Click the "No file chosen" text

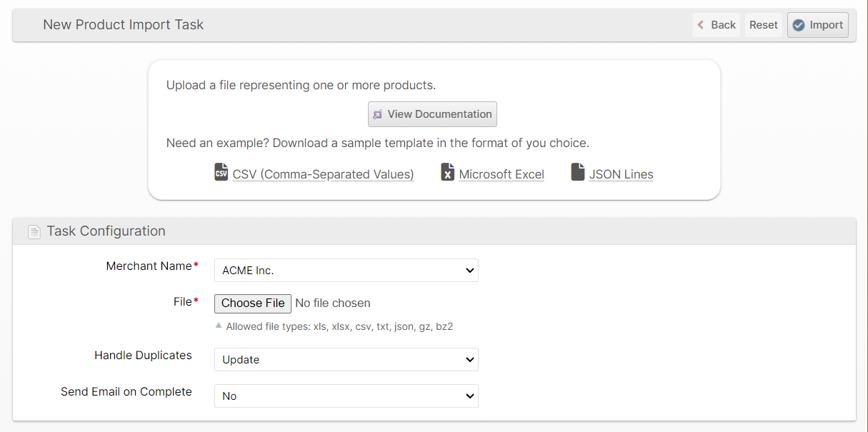click(332, 303)
